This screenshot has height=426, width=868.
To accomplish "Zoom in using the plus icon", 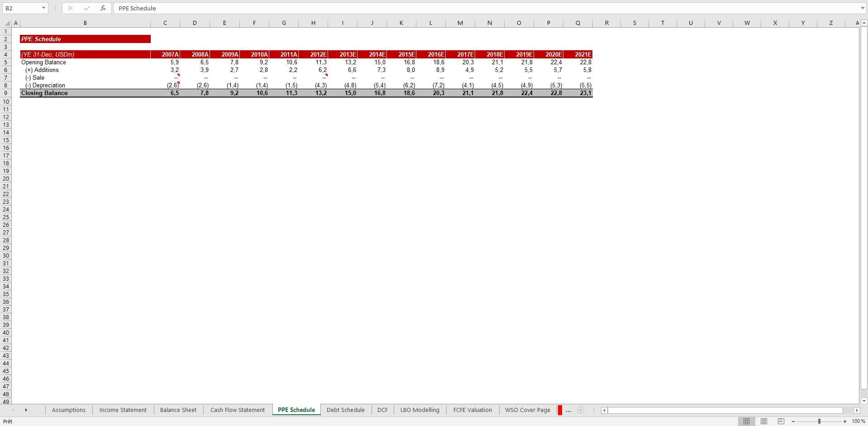I will click(844, 421).
